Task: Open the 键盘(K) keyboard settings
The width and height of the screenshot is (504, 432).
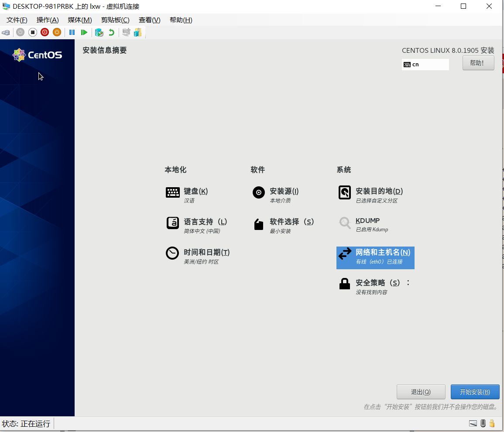Action: coord(195,192)
